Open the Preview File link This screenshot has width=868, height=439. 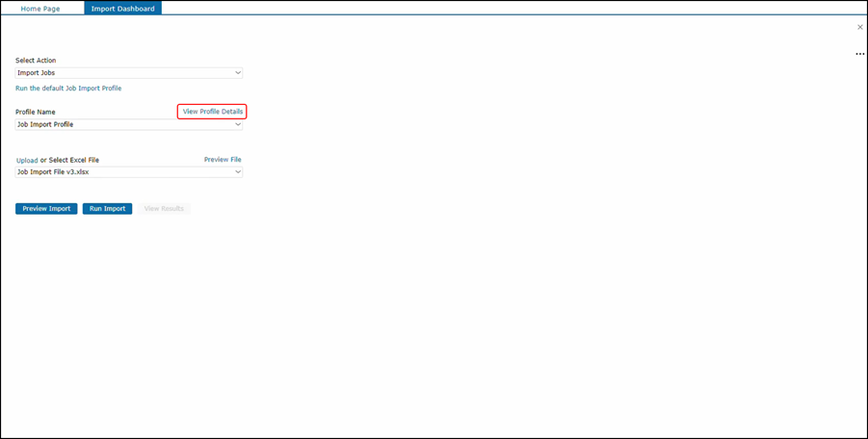[x=223, y=160]
